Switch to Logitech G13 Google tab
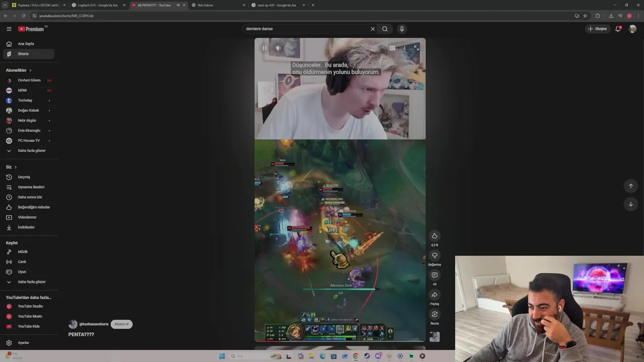 point(98,5)
